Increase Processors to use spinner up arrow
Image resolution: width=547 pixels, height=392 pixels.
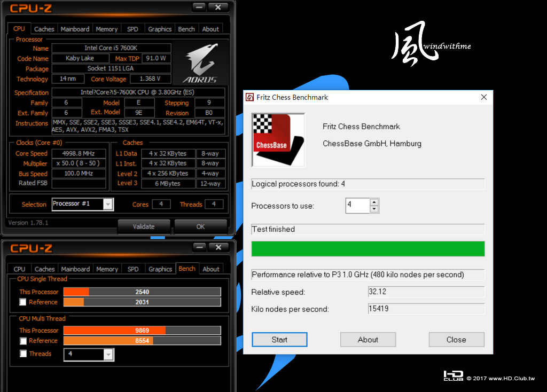pyautogui.click(x=374, y=202)
